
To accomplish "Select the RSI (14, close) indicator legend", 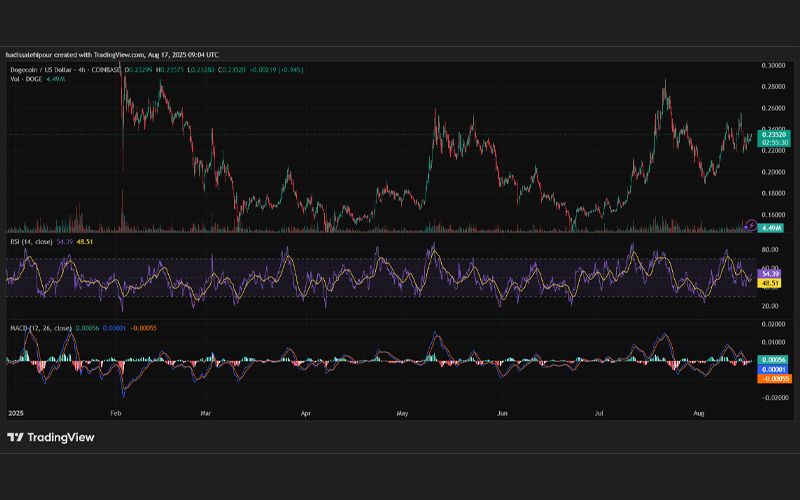I will (x=31, y=241).
